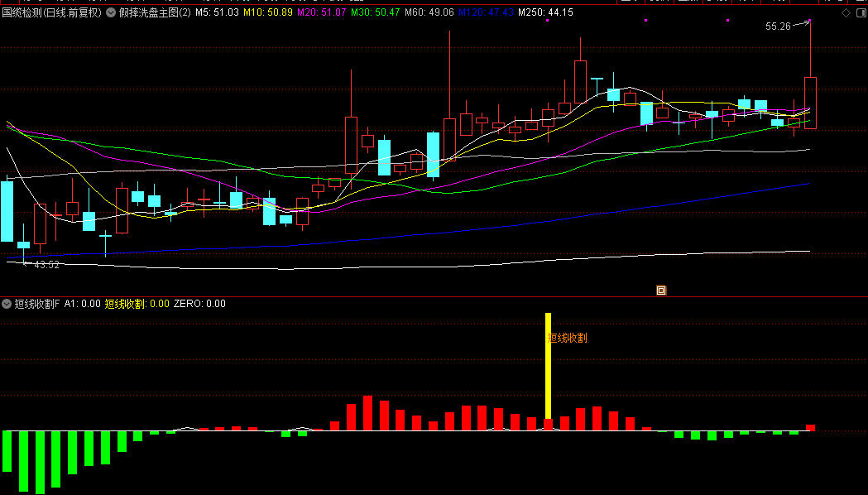Click the blue M120: 47.43 label
Image resolution: width=868 pixels, height=495 pixels.
[x=486, y=12]
